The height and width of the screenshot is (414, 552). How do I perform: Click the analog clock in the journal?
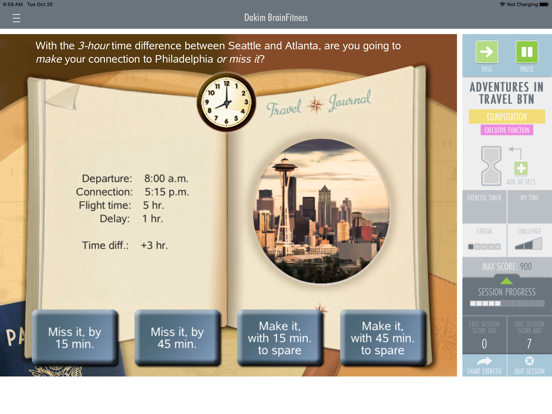226,102
